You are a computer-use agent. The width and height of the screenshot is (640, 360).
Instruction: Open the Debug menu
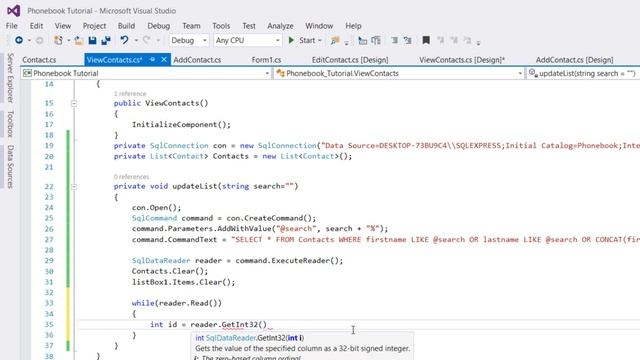coord(158,26)
